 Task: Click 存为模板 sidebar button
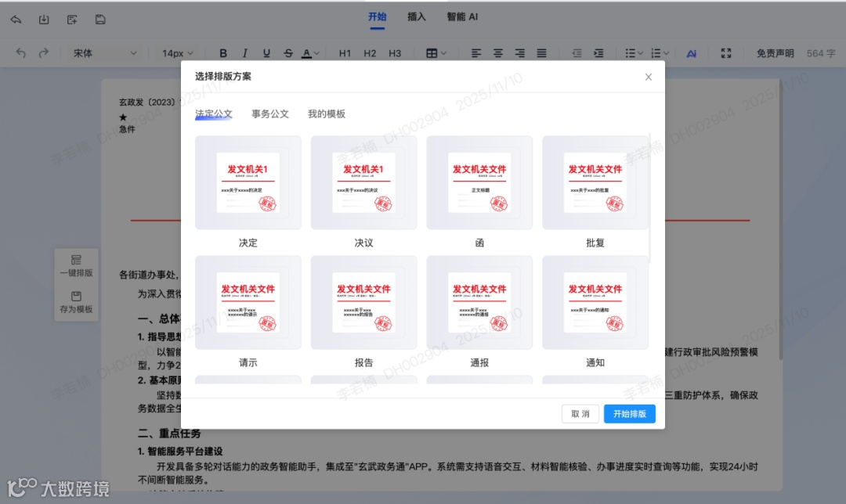click(x=76, y=302)
